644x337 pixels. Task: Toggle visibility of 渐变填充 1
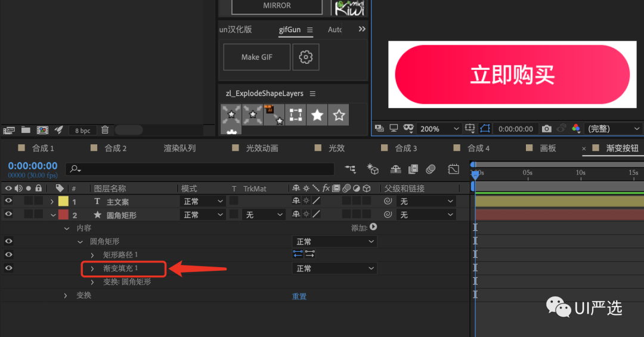click(x=8, y=268)
